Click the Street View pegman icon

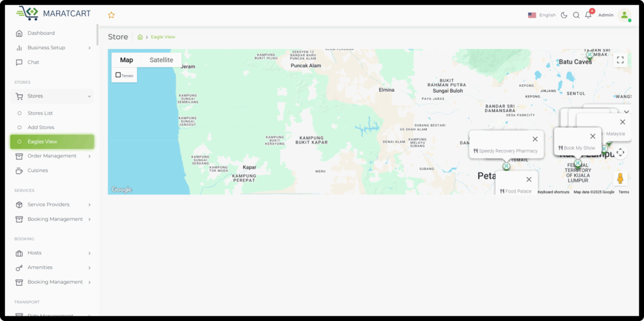coord(620,178)
